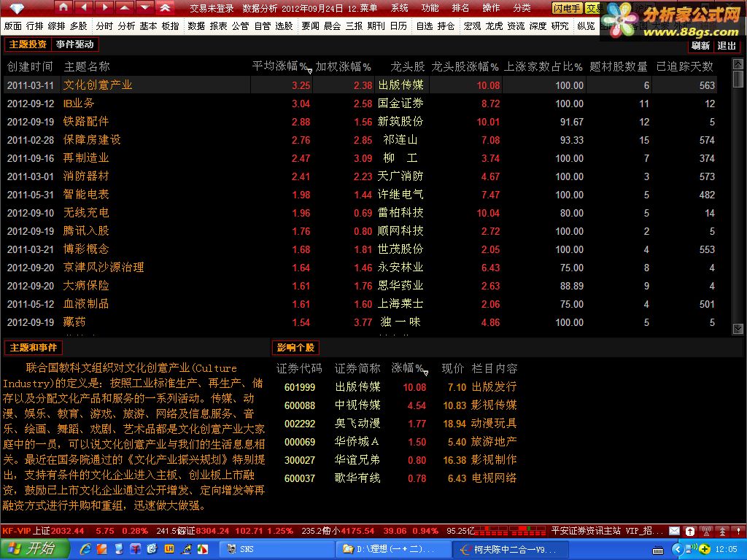Click 持仓 holdings in the toolbar
747x560 pixels.
click(x=446, y=26)
